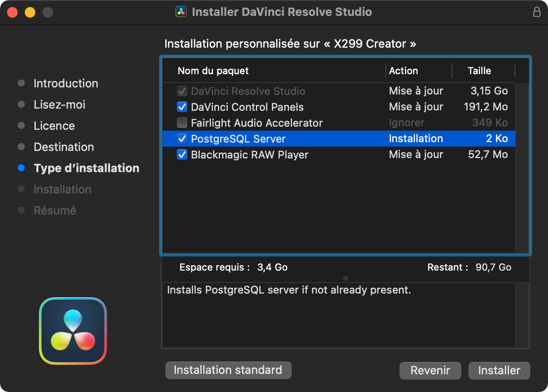Select the Introduction step in sidebar

65,83
